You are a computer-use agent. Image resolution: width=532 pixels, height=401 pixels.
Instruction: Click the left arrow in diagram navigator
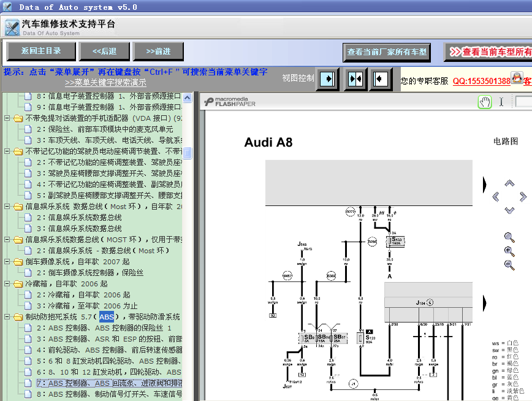click(x=496, y=197)
